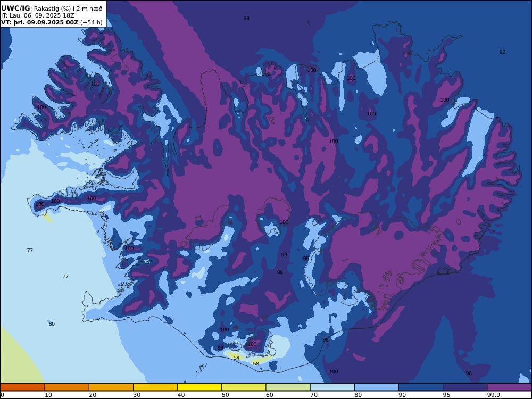The image size is (532, 399).
Task: Click the 40 legend tick label
Action: click(x=181, y=395)
